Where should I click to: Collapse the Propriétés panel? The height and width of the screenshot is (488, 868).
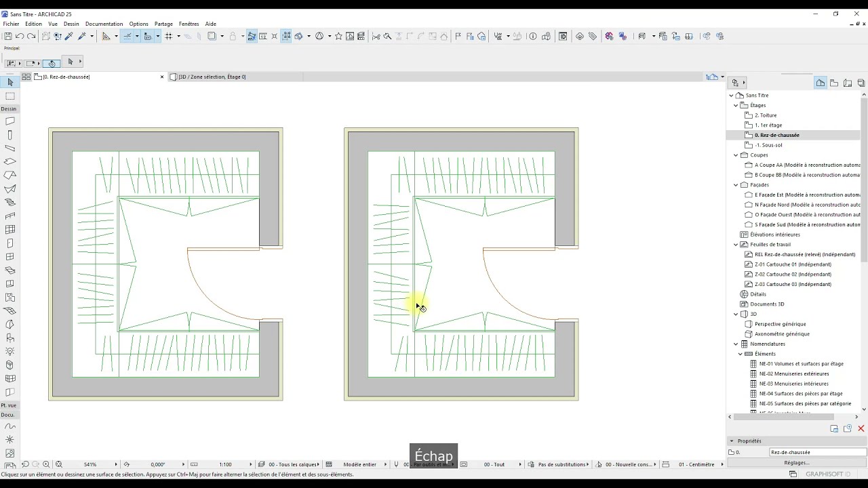(732, 441)
